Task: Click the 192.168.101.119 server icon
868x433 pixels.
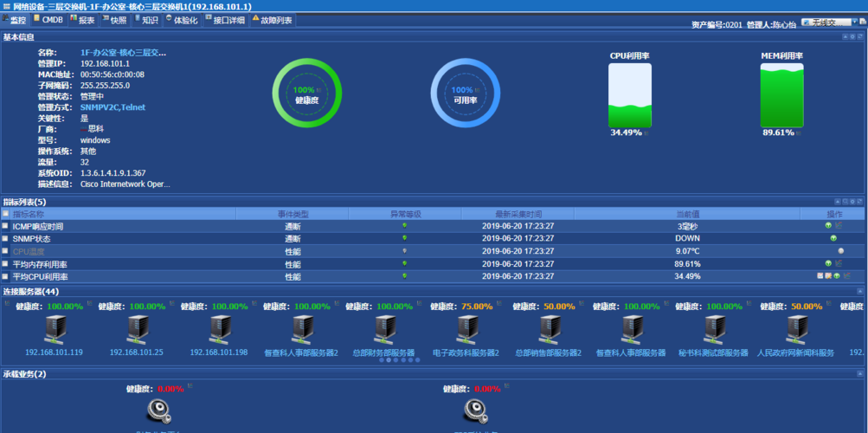Action: (x=55, y=330)
